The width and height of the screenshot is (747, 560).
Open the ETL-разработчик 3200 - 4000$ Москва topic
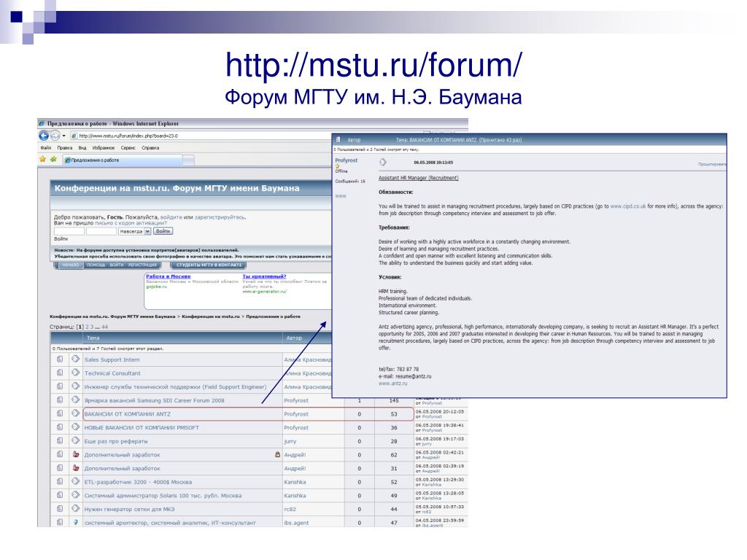138,482
